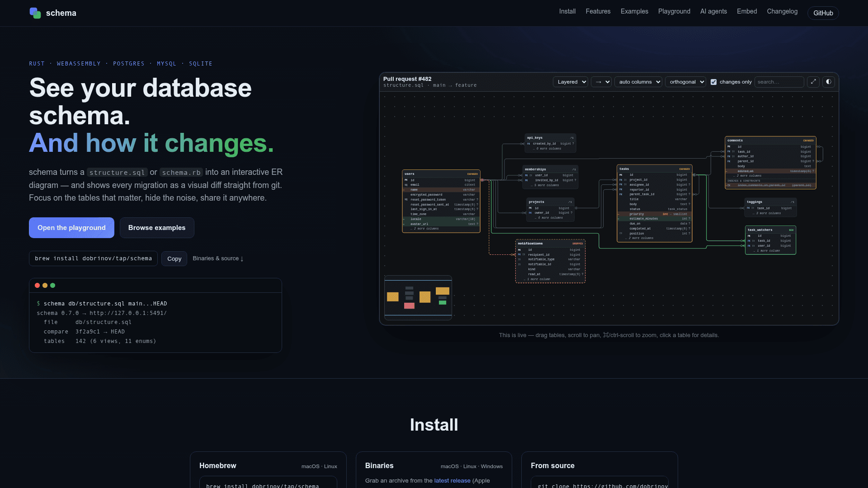Open the orthogonal routing dropdown
The width and height of the screenshot is (868, 488).
(685, 82)
